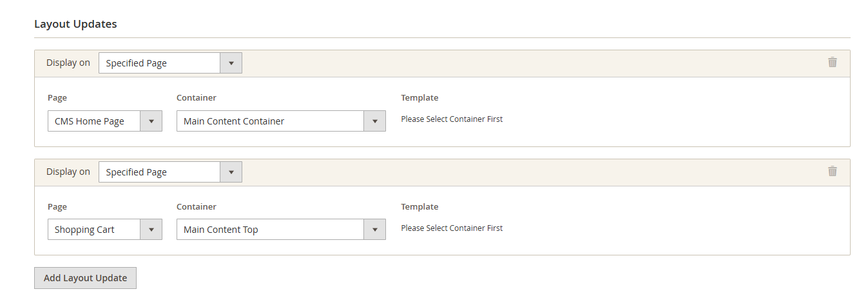Click the arrow beside 'CMS Home Page'
Screen dimensions: 868x298
coord(151,121)
